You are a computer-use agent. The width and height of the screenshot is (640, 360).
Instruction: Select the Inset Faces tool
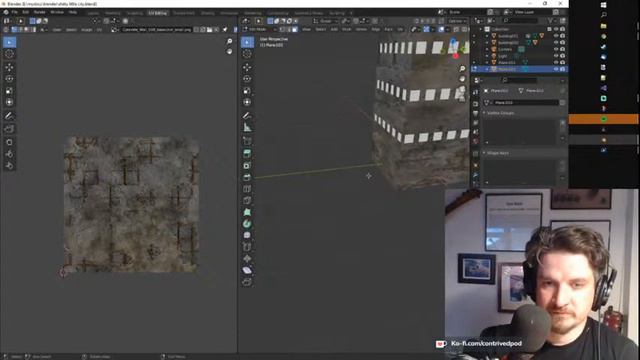[247, 166]
